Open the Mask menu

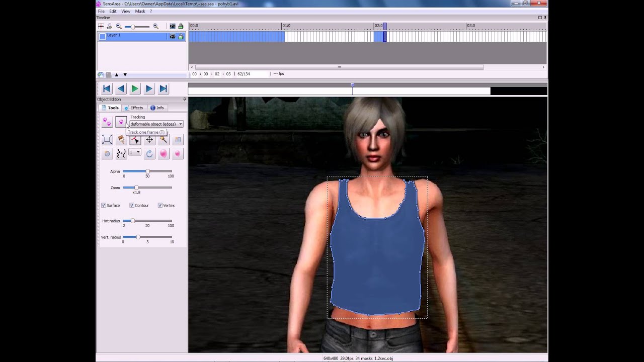140,11
